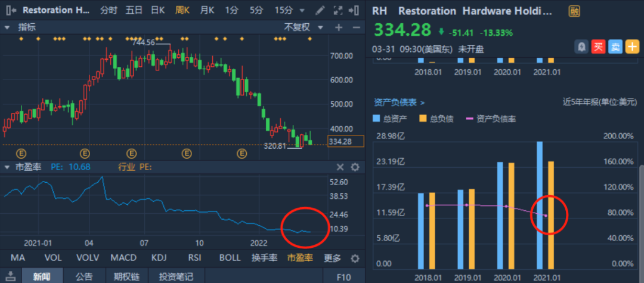Switch to 日K daily candlestick
The width and height of the screenshot is (644, 283).
[157, 10]
